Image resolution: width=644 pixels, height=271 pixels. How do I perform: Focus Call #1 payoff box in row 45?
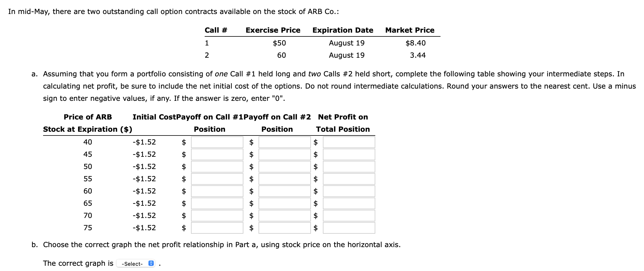click(217, 154)
